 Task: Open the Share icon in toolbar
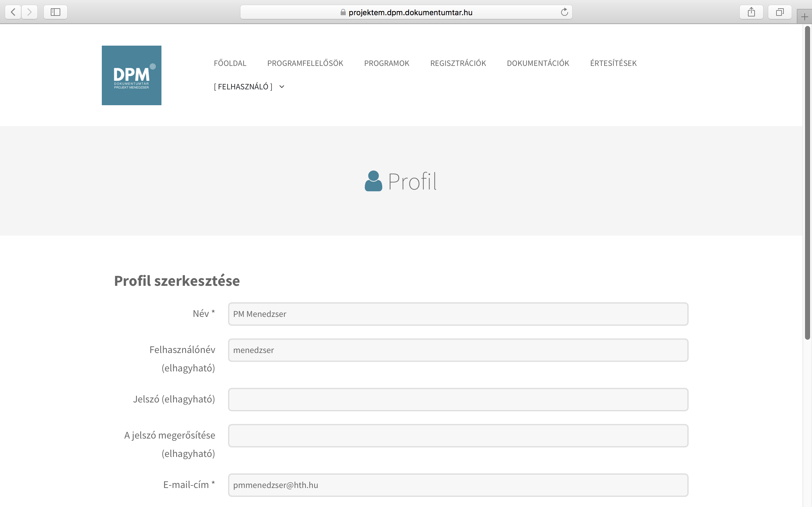(x=751, y=12)
